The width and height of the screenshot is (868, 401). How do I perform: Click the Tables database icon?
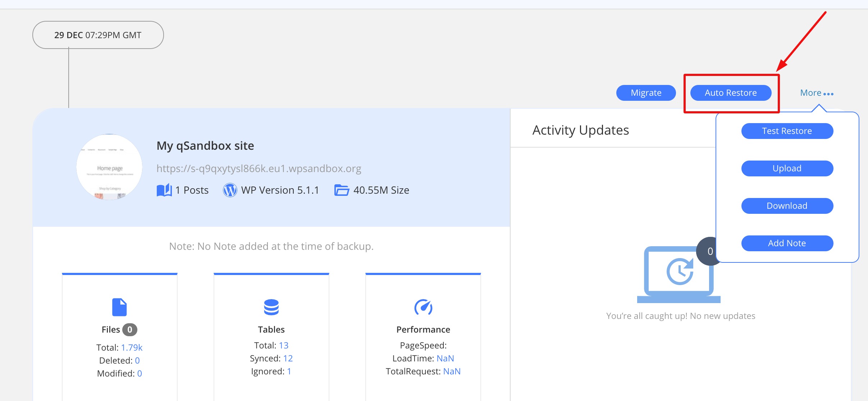point(271,307)
